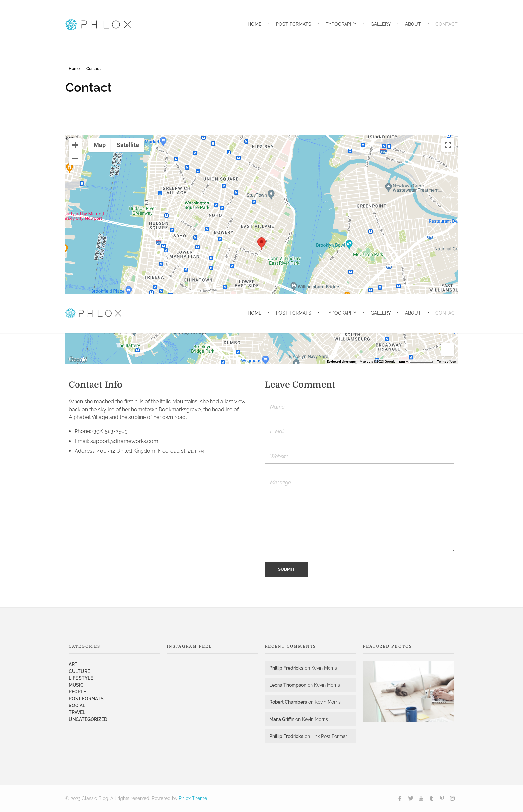The height and width of the screenshot is (812, 523).
Task: Open the YouTube footer icon
Action: (421, 798)
